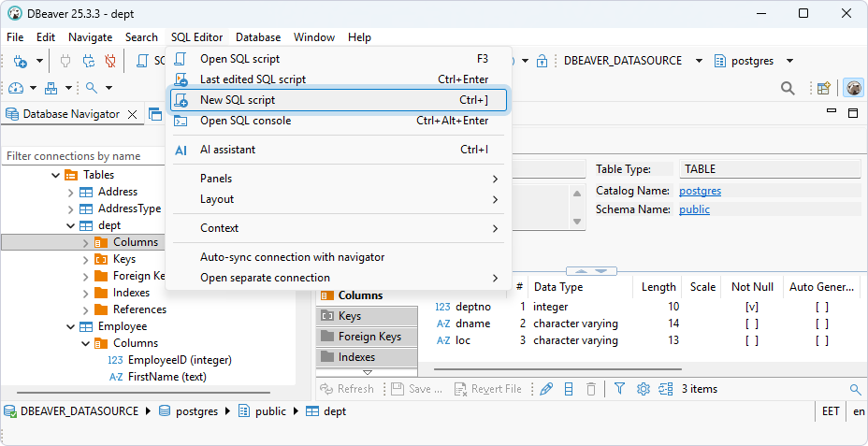Image resolution: width=868 pixels, height=446 pixels.
Task: Click the Filter connections by name field
Action: click(83, 156)
